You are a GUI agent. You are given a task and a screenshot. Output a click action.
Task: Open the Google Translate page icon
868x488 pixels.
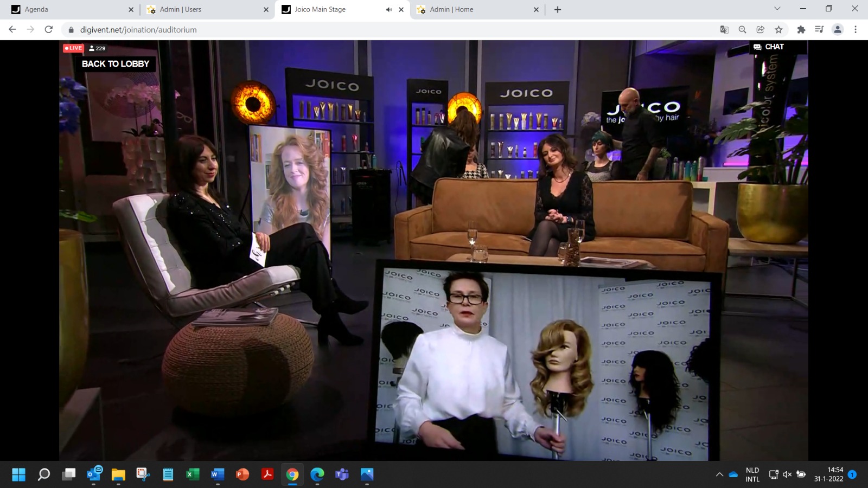724,30
